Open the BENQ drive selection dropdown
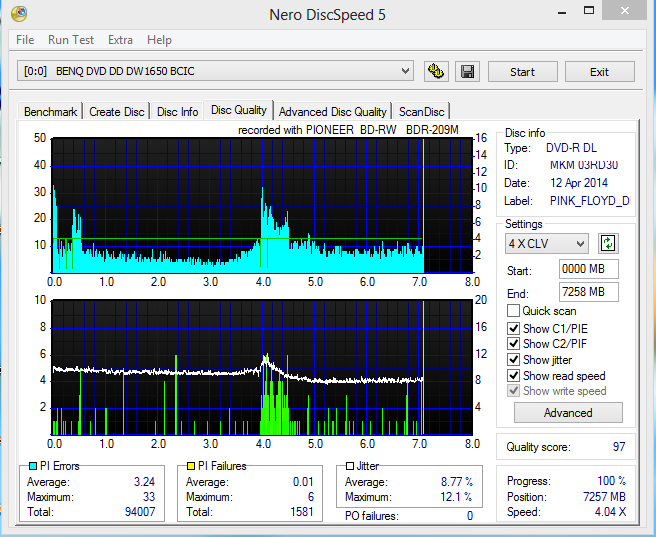The image size is (656, 537). (x=215, y=71)
